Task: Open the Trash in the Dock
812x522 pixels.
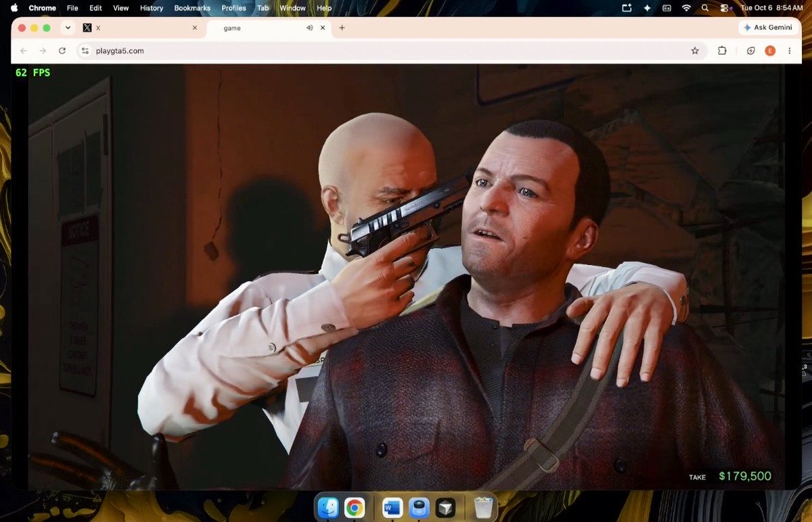Action: click(484, 507)
